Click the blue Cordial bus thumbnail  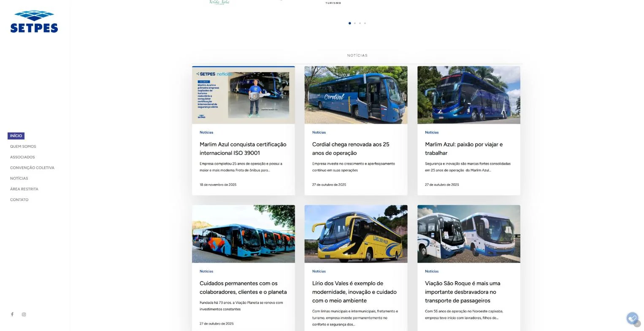(x=356, y=95)
